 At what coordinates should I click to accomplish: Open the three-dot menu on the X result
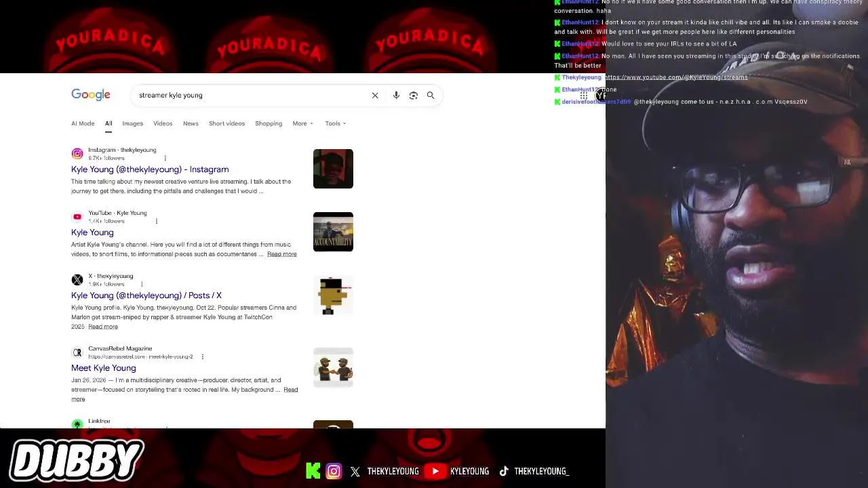[x=141, y=284]
